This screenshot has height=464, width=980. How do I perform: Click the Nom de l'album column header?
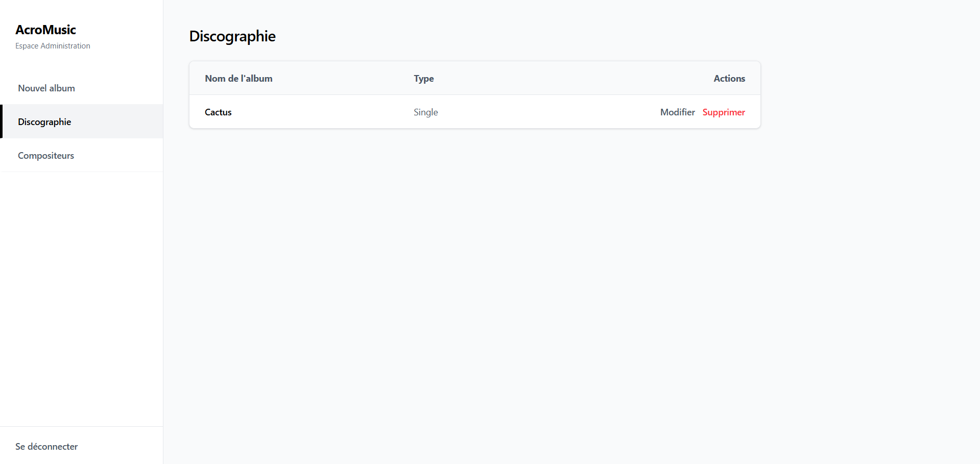point(238,79)
